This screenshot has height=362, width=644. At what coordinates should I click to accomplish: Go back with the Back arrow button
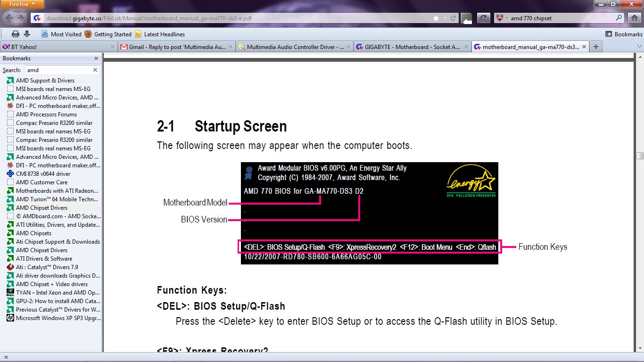click(x=9, y=18)
